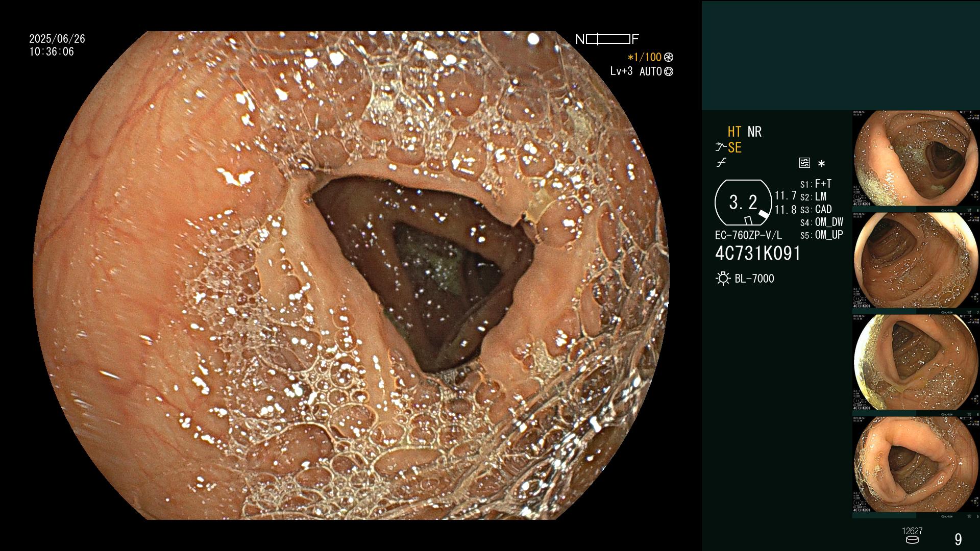Toggle the SE enhancement indicator

coord(734,148)
